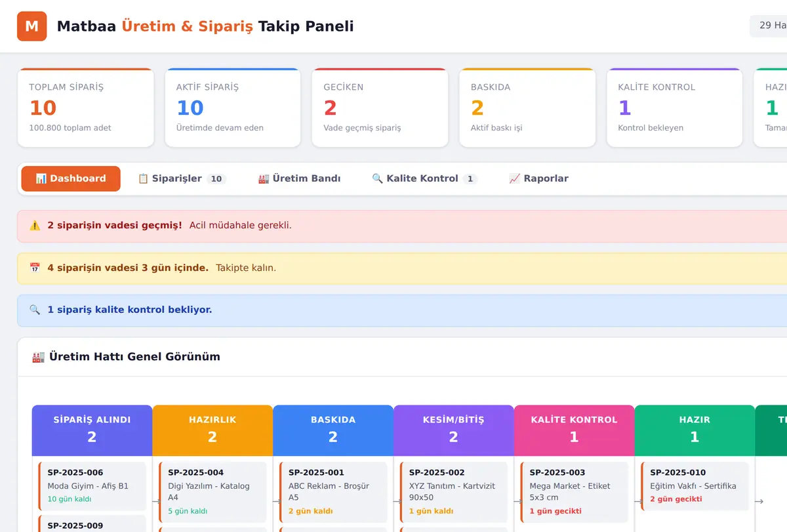The image size is (787, 532).
Task: Switch to the Siparişler tab
Action: coord(182,178)
